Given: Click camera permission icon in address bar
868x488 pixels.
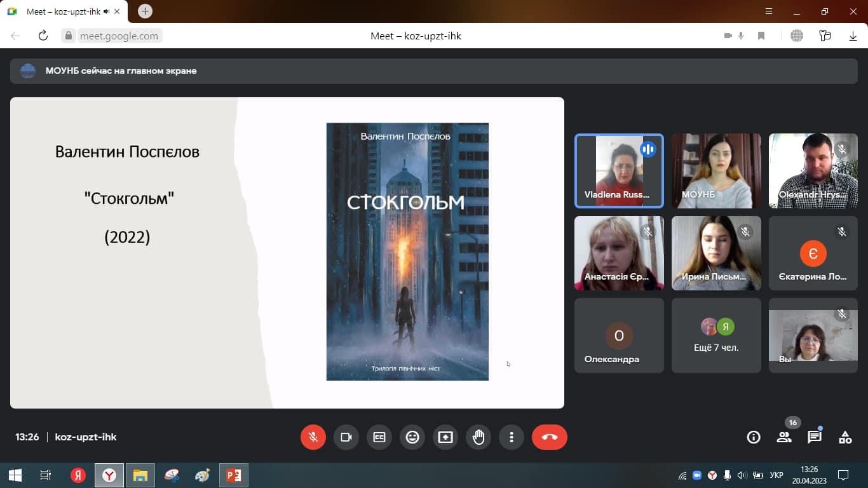Looking at the screenshot, I should tap(728, 36).
